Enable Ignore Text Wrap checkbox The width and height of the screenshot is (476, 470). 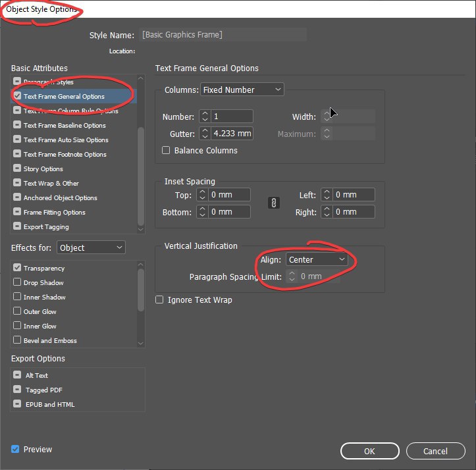(159, 300)
